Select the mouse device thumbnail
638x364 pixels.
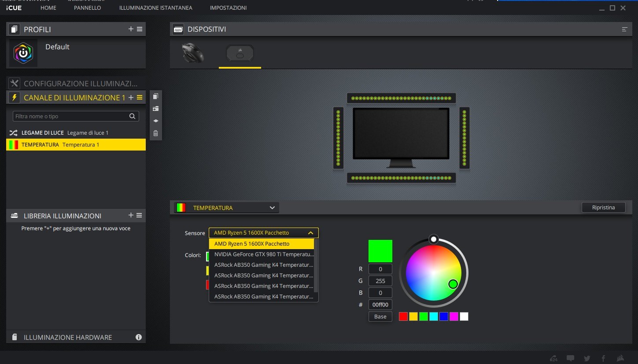coord(193,53)
